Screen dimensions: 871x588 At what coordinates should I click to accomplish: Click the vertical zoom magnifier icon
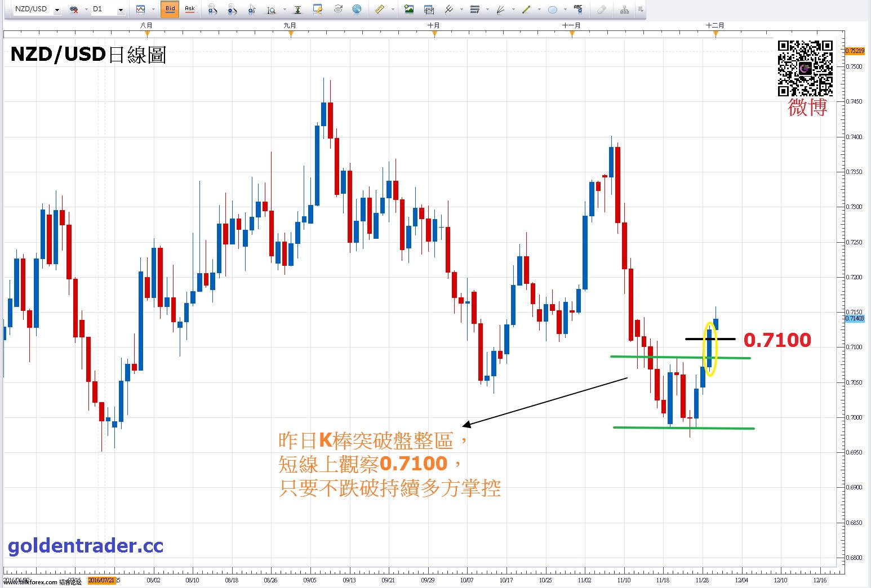[x=271, y=10]
